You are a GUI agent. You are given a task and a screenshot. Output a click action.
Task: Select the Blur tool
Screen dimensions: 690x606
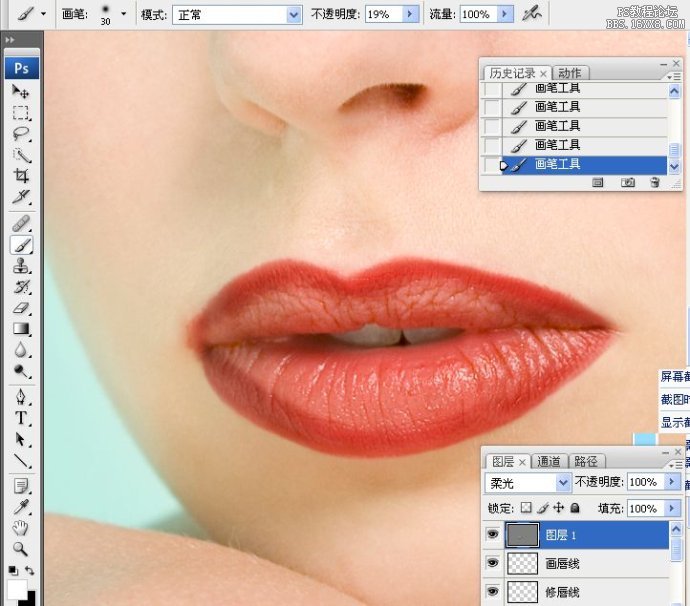tap(20, 350)
